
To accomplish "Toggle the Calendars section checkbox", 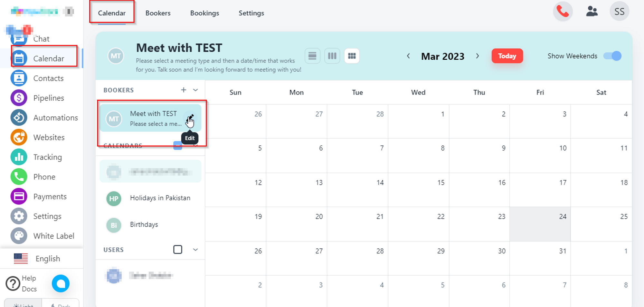I will tap(178, 146).
